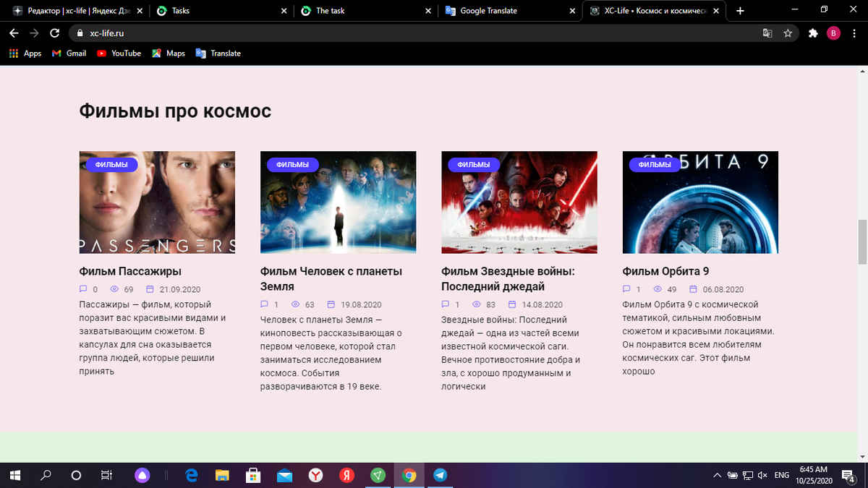Close the Google Translate tab

click(572, 11)
